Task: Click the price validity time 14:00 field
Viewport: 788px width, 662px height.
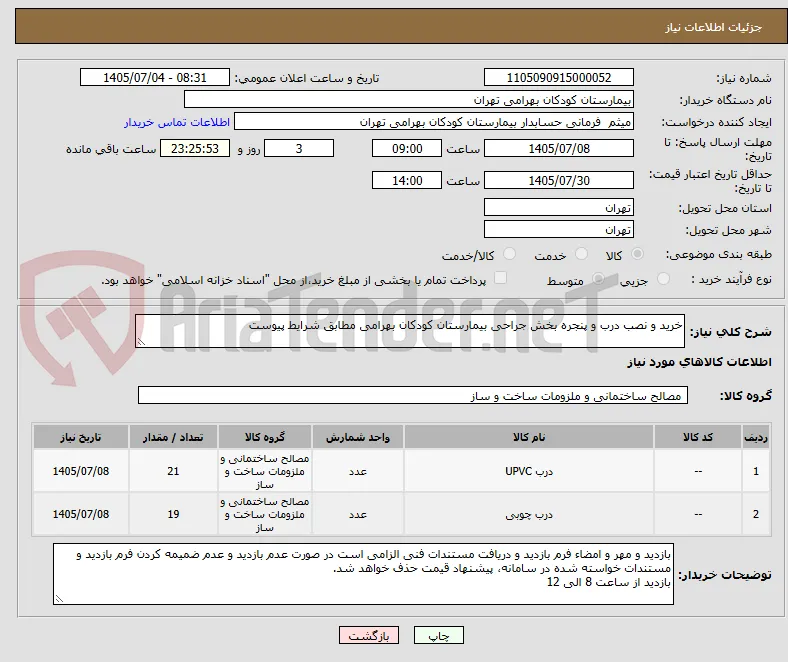Action: [x=407, y=180]
